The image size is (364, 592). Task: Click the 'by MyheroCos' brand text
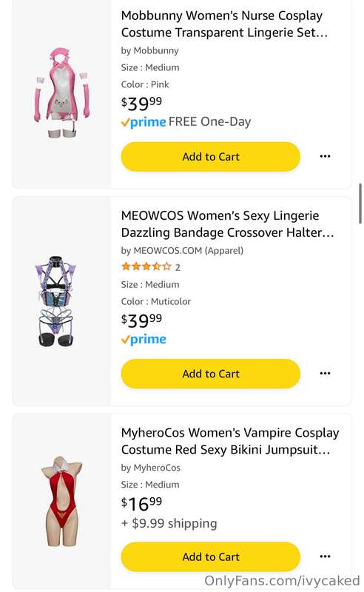tap(151, 468)
